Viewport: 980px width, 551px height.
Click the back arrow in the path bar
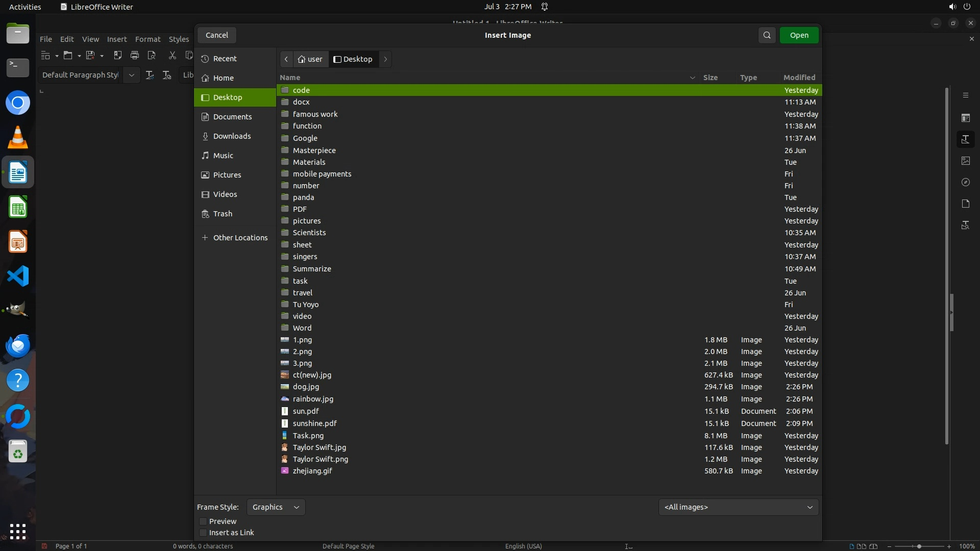pyautogui.click(x=286, y=59)
